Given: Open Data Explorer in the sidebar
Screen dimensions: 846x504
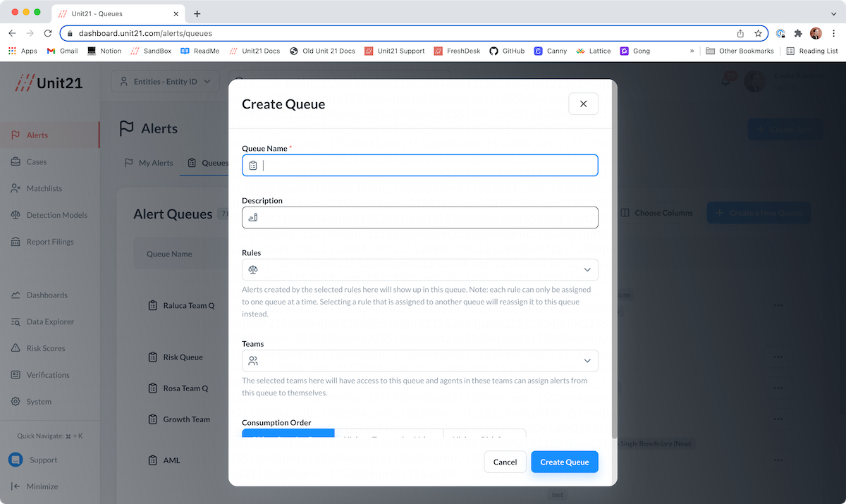Looking at the screenshot, I should pos(49,321).
